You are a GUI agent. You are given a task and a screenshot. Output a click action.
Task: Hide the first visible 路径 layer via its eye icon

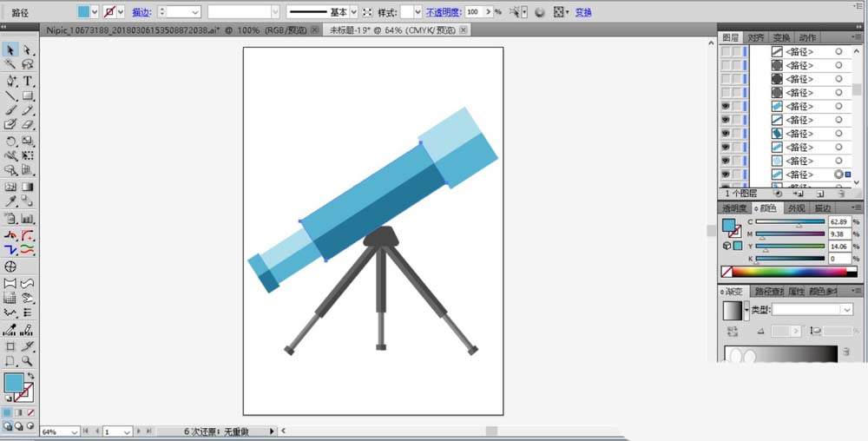pyautogui.click(x=726, y=106)
